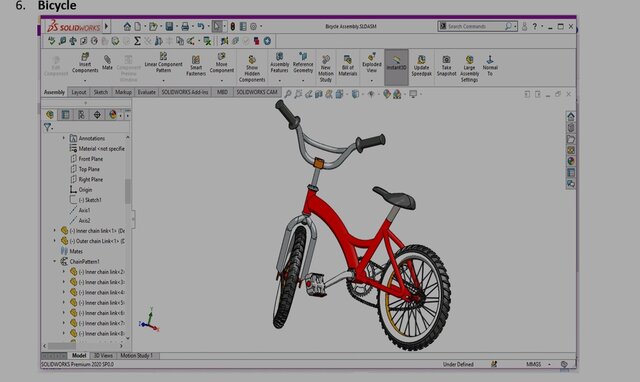Create a new document with the New icon

pos(138,27)
